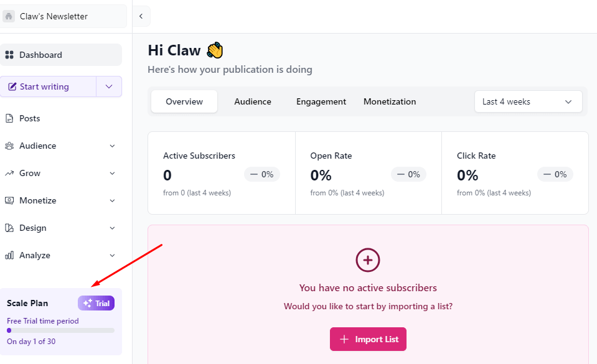Click the Design palette icon
The image size is (597, 364).
tap(9, 228)
